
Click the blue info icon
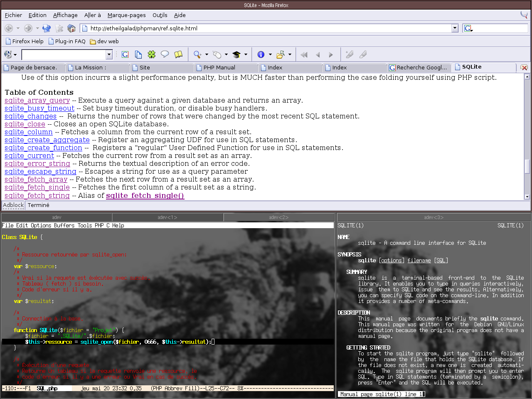(x=261, y=54)
